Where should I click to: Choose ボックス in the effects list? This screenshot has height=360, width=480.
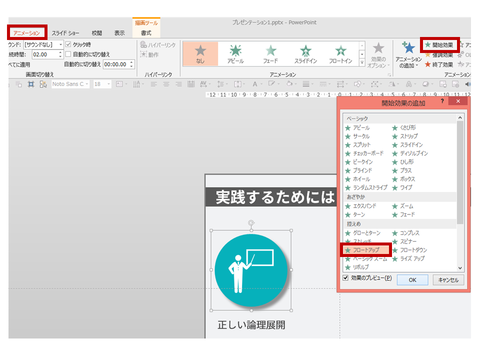click(404, 179)
